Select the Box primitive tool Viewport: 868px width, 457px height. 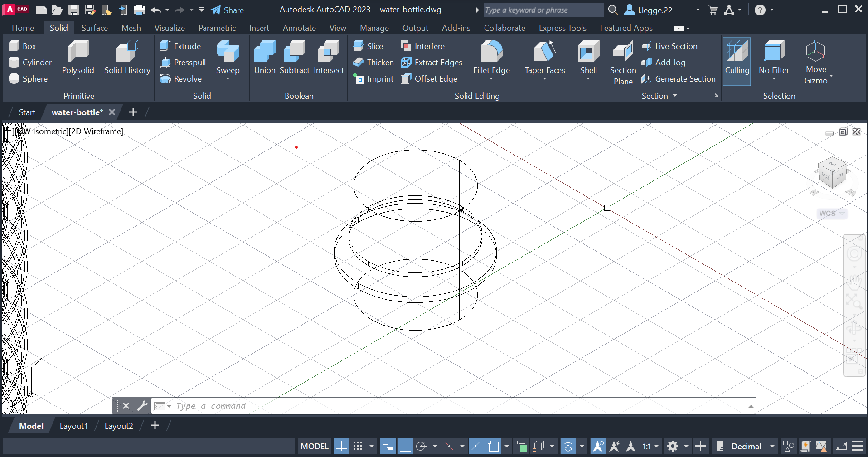[22, 46]
